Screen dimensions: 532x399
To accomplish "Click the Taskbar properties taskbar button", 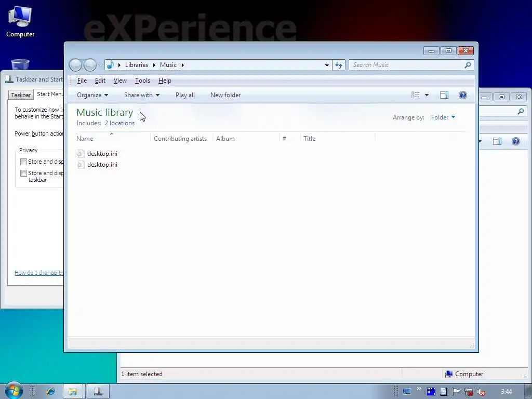I will pyautogui.click(x=98, y=391).
